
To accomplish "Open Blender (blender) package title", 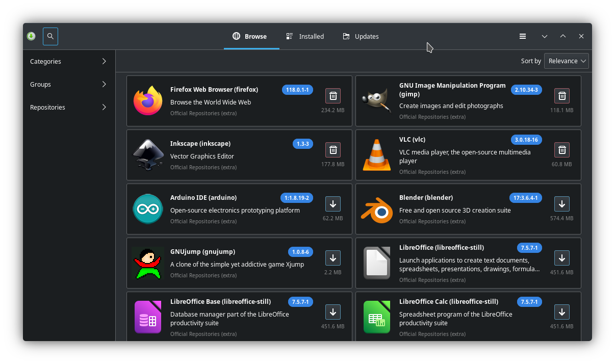I will tap(426, 198).
